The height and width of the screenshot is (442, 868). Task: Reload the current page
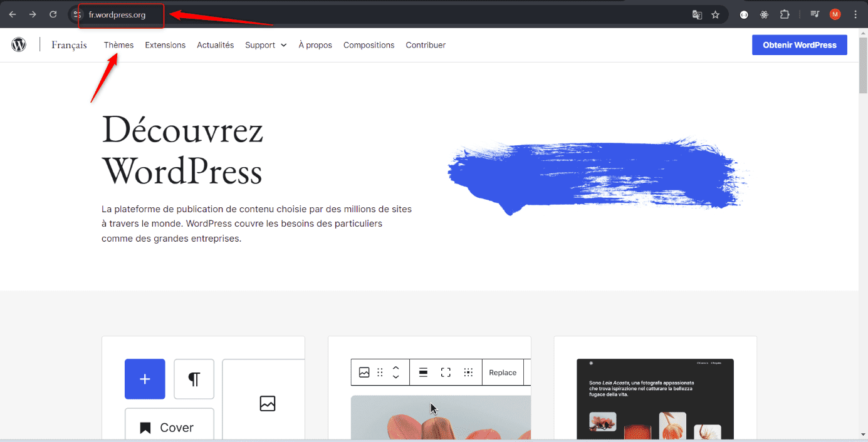tap(53, 14)
